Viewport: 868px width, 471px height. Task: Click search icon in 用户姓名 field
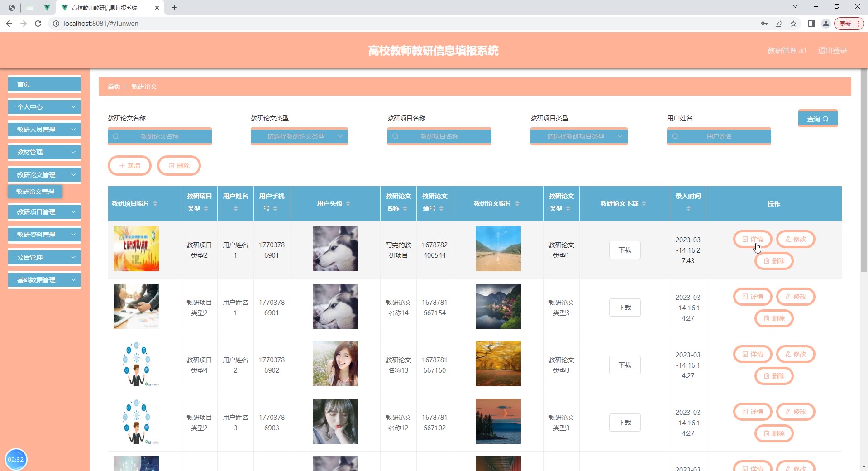[675, 136]
